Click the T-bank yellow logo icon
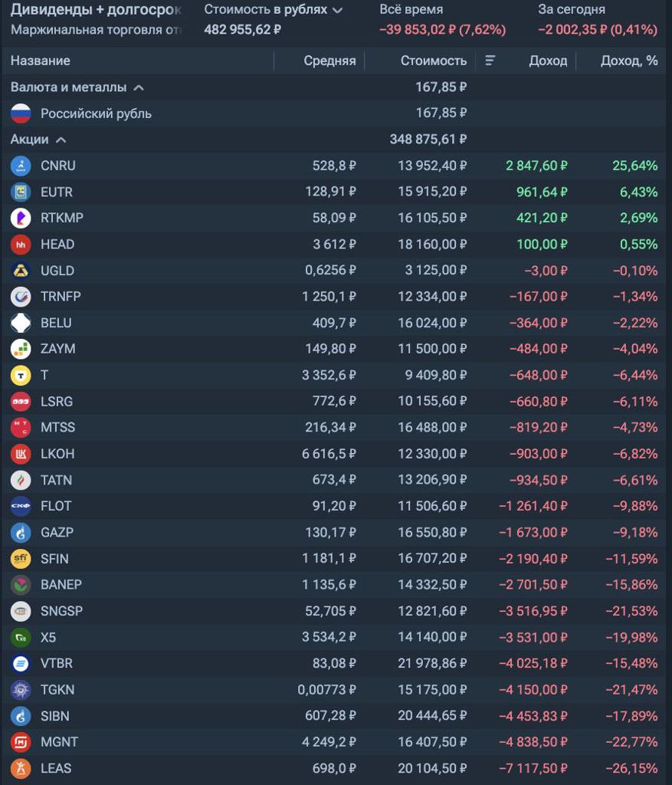The height and width of the screenshot is (785, 672). click(21, 375)
